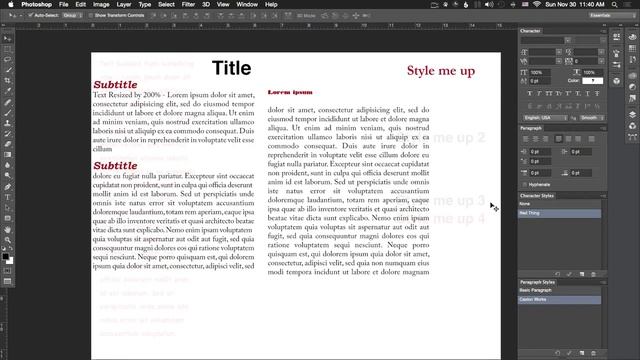640x360 pixels.
Task: Select the Clone Stamp tool
Action: 7,123
